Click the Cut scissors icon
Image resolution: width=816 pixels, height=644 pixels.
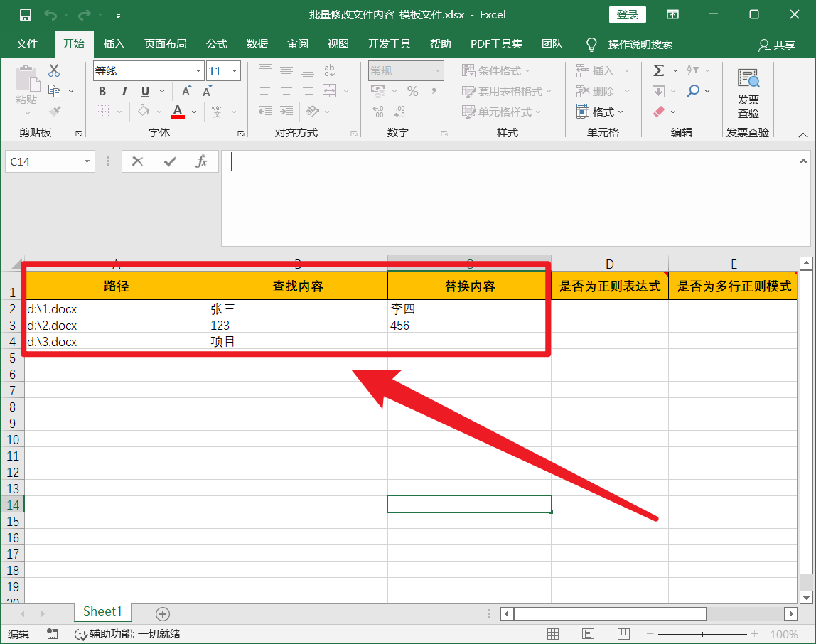(54, 71)
